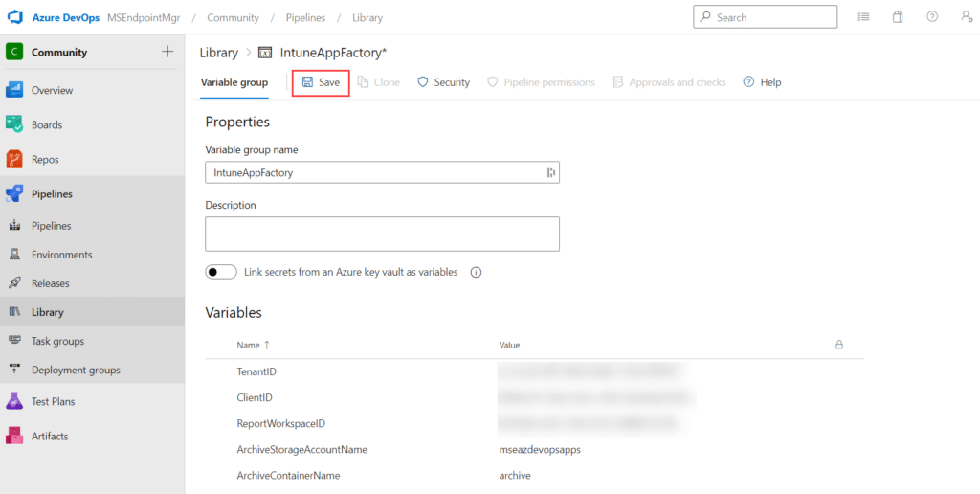Go to MSEndpointMgr organization breadcrumb
The image size is (980, 494).
tap(144, 17)
